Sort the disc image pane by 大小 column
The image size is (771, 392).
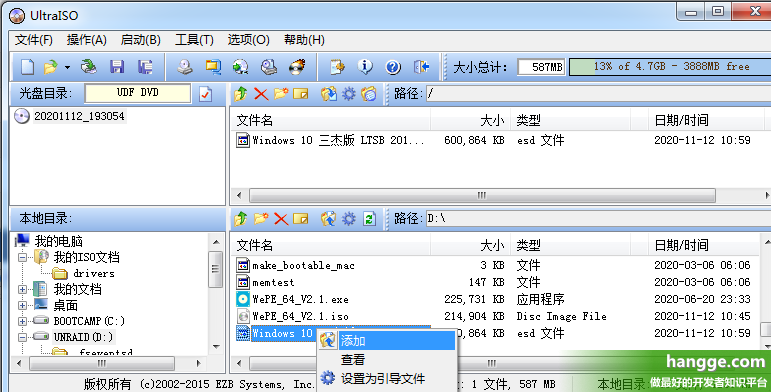471,120
